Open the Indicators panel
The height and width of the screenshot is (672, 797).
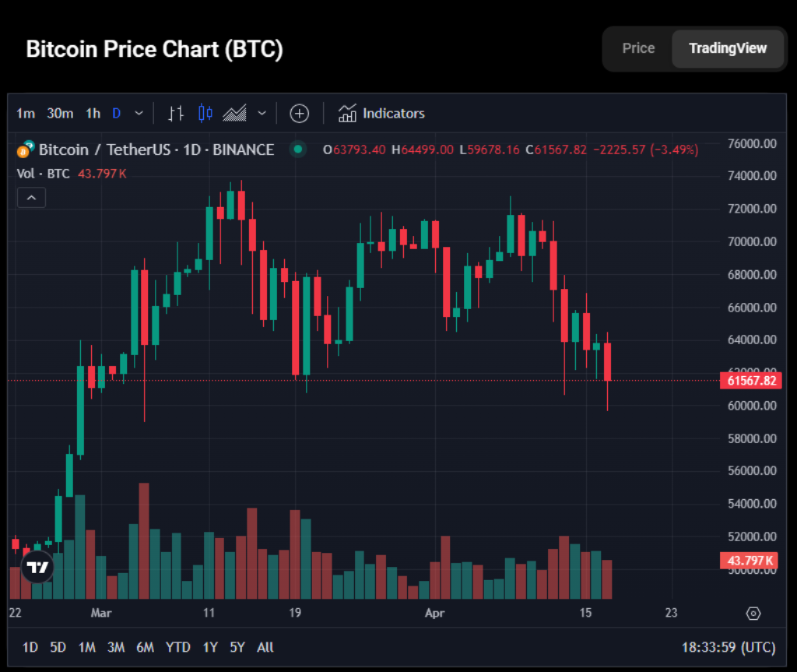coord(381,114)
